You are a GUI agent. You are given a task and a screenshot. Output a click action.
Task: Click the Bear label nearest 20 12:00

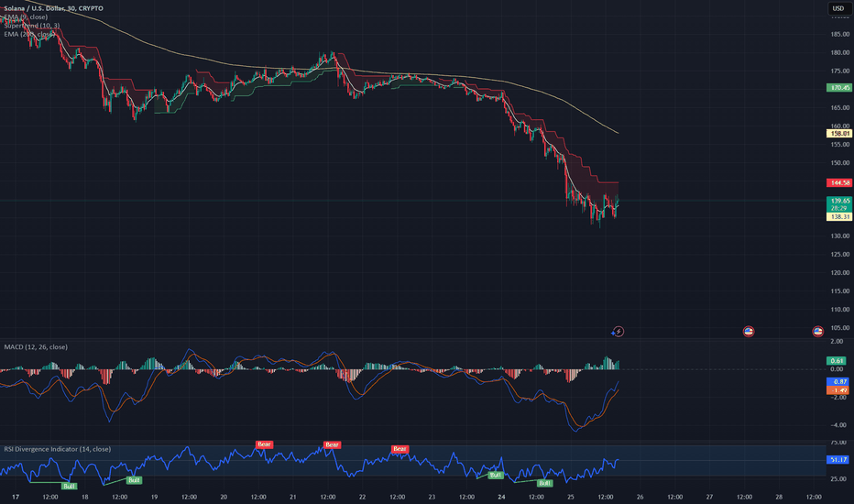click(264, 444)
